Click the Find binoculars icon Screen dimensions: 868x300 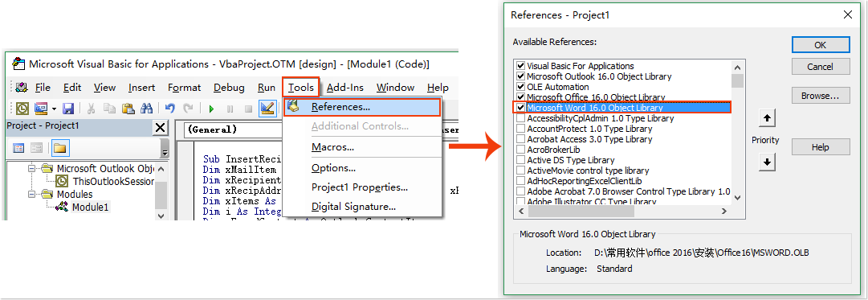(x=147, y=108)
